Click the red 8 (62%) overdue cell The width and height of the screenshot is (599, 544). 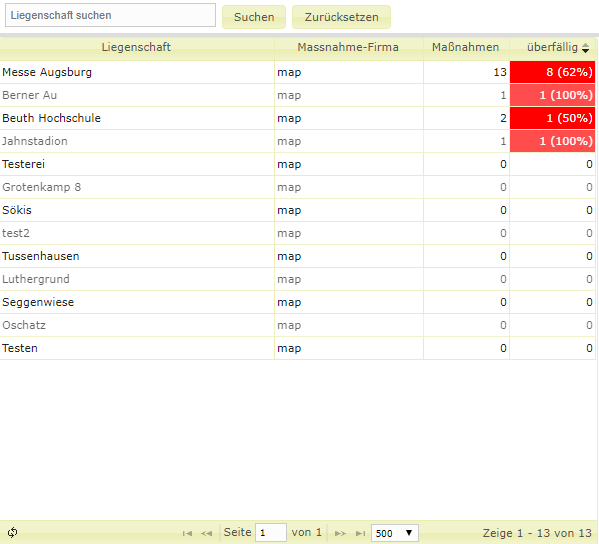pyautogui.click(x=552, y=72)
